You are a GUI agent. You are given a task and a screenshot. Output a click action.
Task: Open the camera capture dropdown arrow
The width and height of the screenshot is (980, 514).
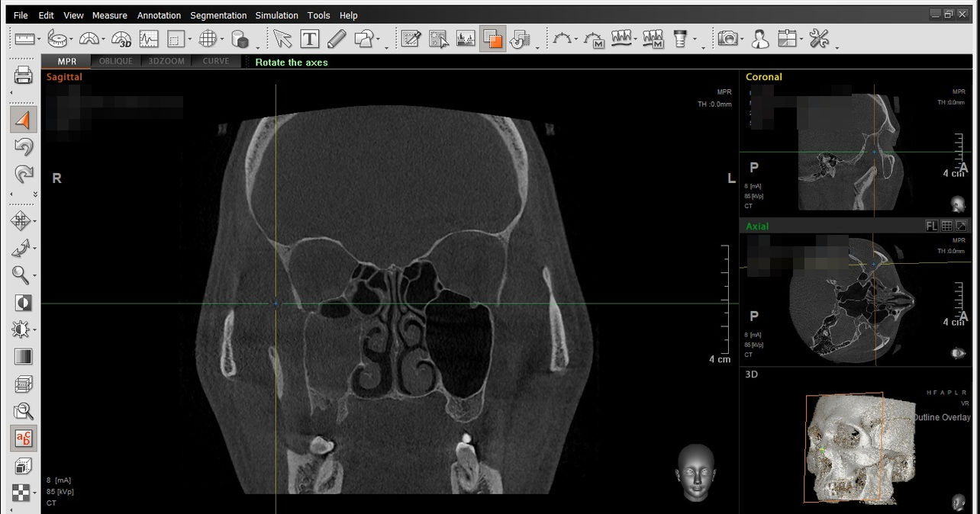pyautogui.click(x=742, y=38)
